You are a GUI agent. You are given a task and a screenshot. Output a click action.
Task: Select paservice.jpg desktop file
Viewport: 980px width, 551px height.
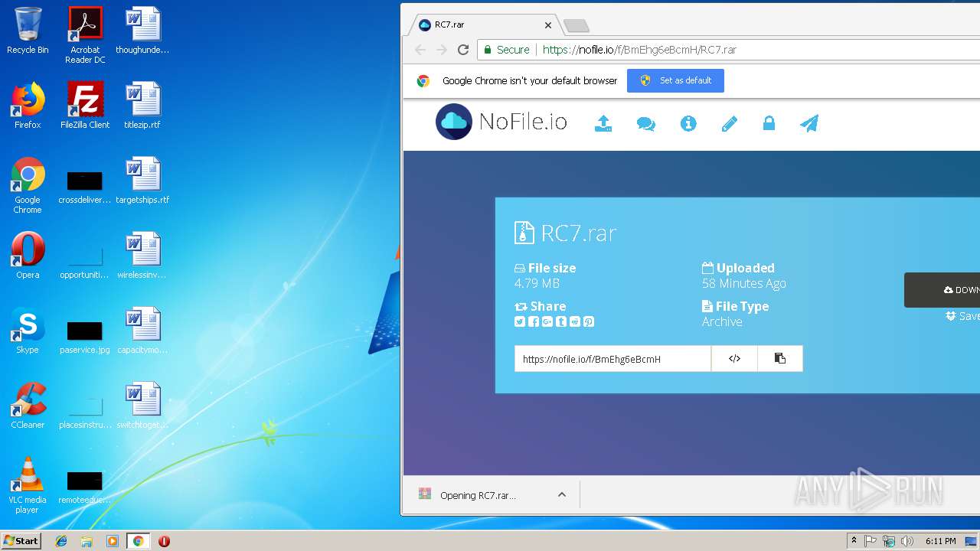pos(85,336)
